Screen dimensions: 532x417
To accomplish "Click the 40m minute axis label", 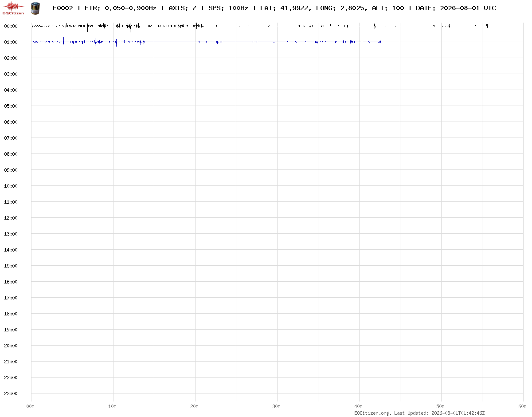I will 358,406.
